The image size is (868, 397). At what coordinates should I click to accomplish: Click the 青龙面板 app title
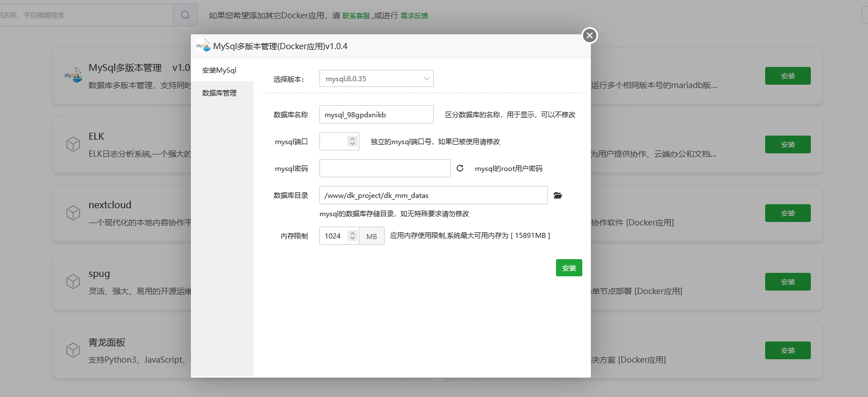point(107,342)
